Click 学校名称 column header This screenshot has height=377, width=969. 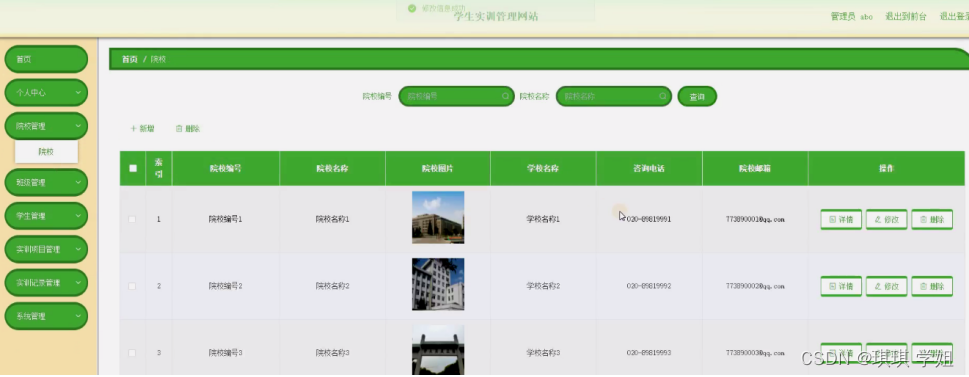pos(543,168)
